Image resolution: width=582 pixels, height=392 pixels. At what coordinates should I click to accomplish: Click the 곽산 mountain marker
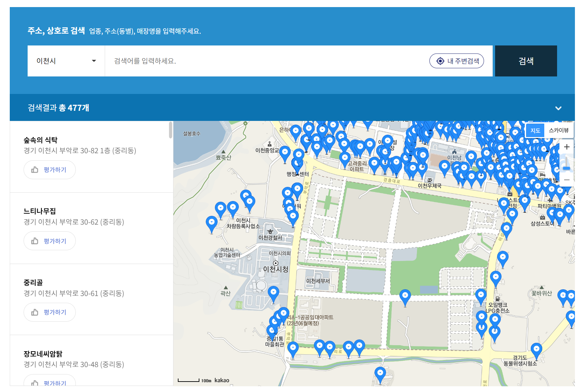coord(226,288)
